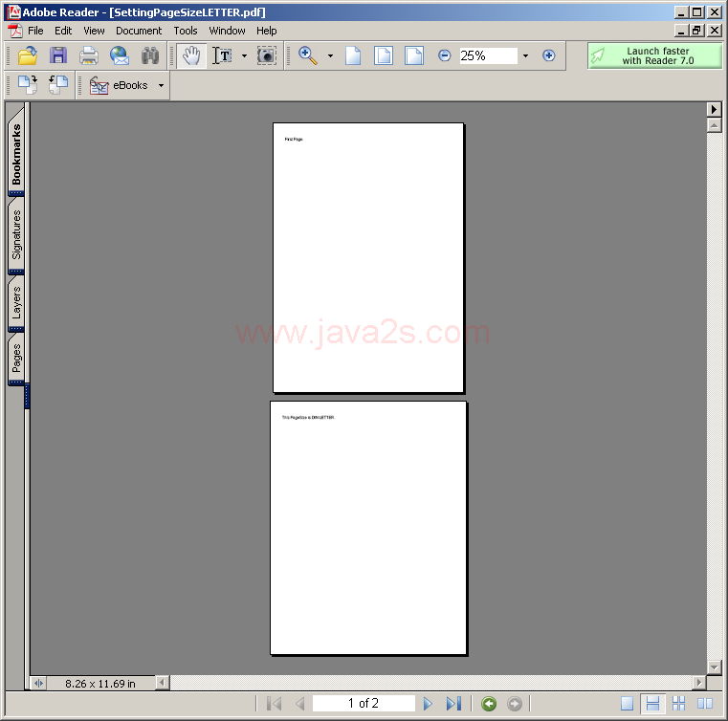Screen dimensions: 728x721
Task: Open the View menu
Action: coord(94,31)
